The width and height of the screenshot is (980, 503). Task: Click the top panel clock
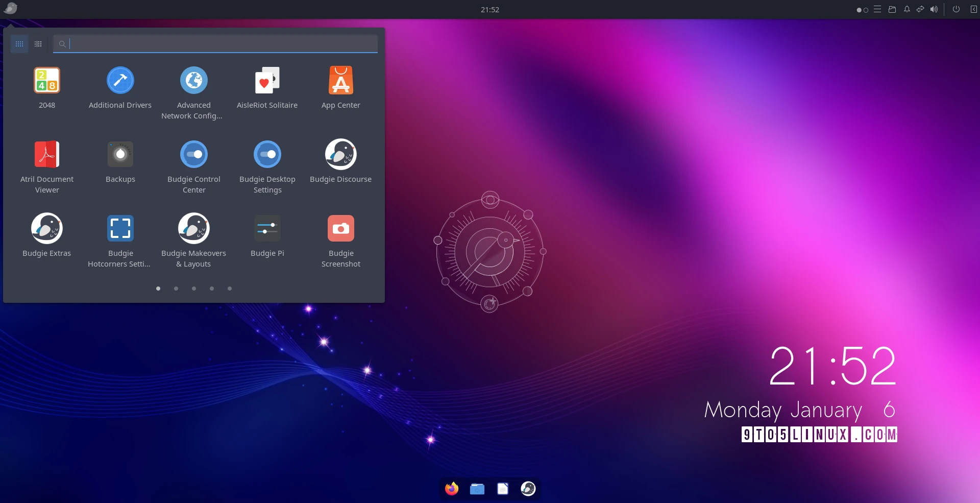click(489, 10)
